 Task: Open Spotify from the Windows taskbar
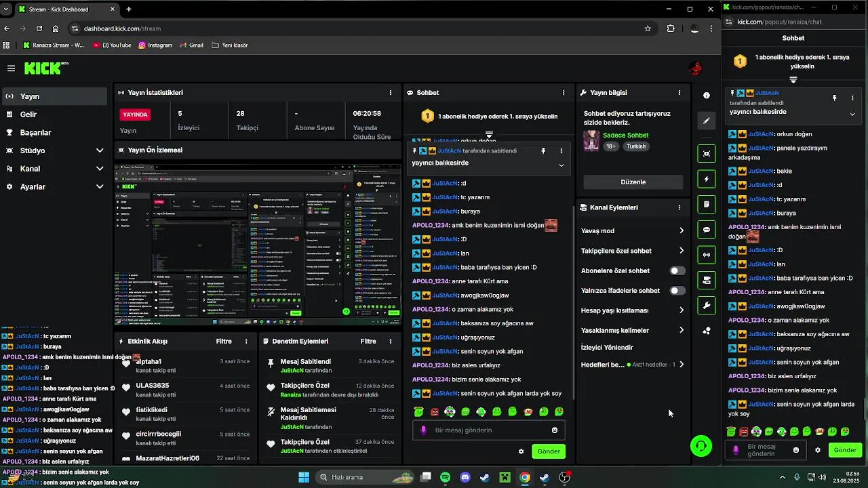(x=445, y=477)
